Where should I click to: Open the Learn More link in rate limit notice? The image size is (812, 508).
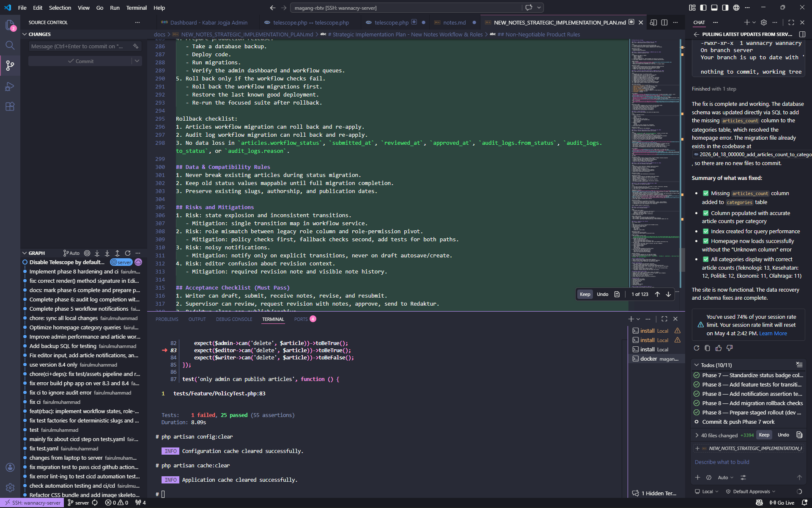[x=773, y=334]
